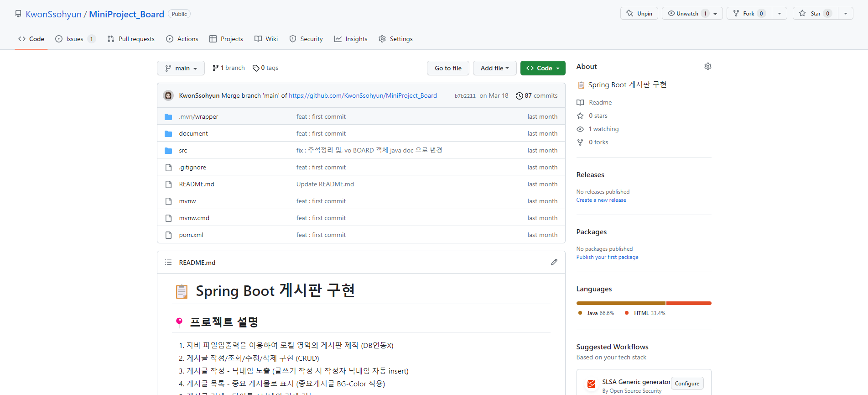Click KwonSsohyun's avatar in the commit bar

[x=168, y=95]
